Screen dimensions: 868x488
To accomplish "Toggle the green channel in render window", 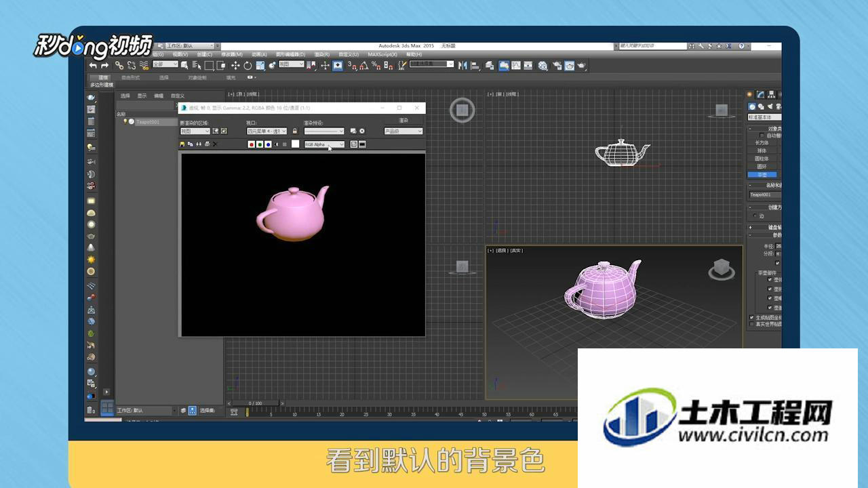I will coord(260,144).
